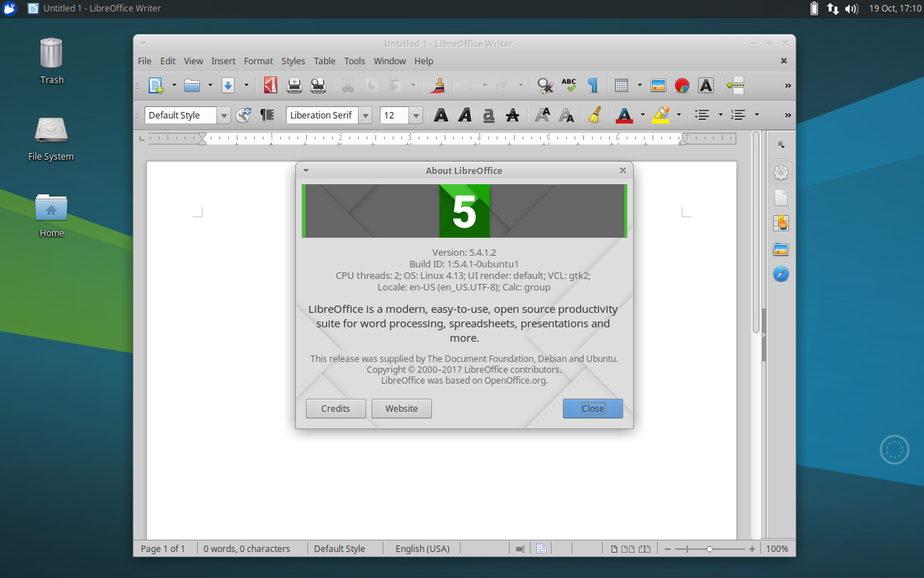Viewport: 924px width, 578px height.
Task: Toggle bold formatting
Action: [441, 114]
